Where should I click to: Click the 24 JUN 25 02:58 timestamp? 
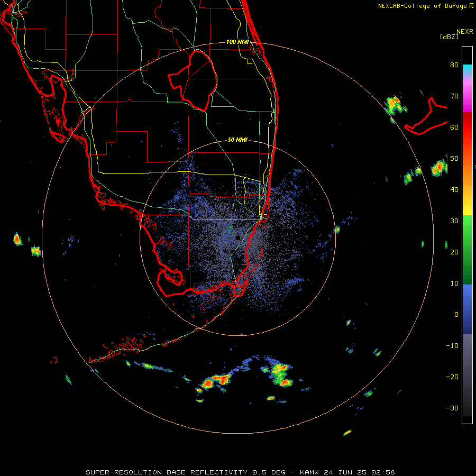click(359, 472)
